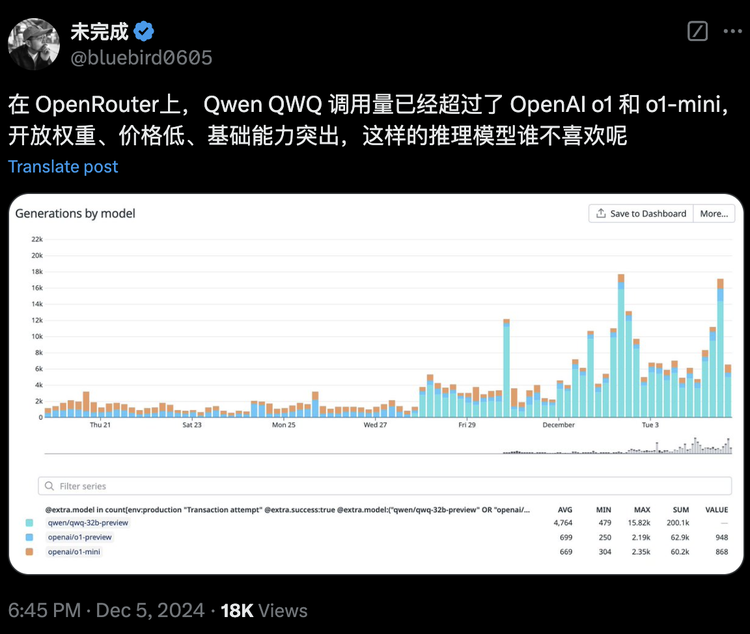Select the openai/o1-mini series
Viewport: 750px width, 634px height.
(x=74, y=552)
